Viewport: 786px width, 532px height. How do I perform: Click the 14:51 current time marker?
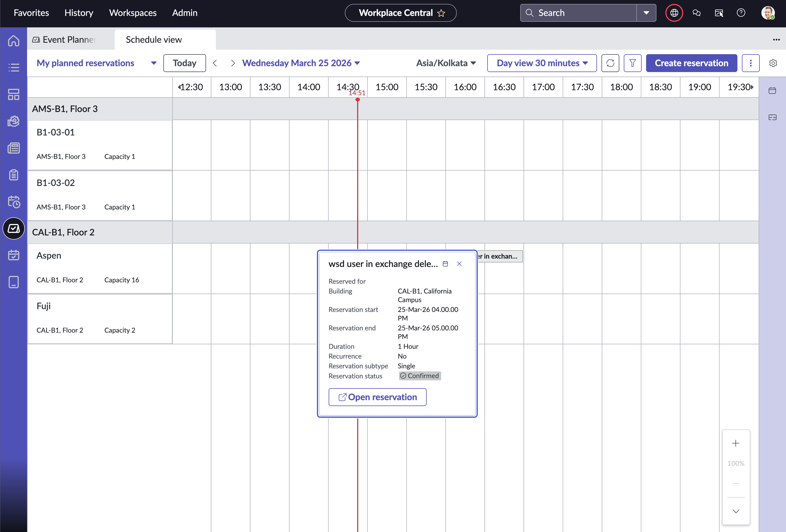357,93
